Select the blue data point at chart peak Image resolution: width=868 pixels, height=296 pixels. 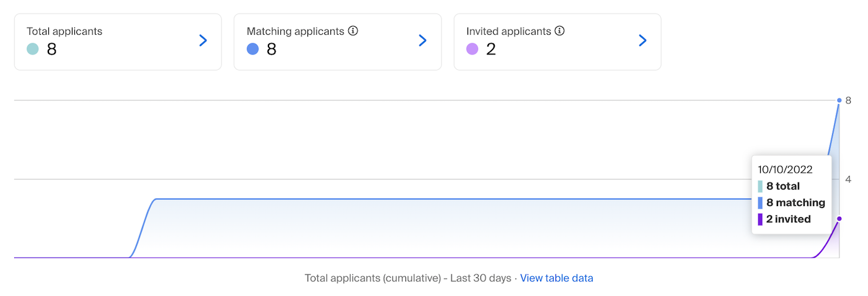[x=839, y=100]
